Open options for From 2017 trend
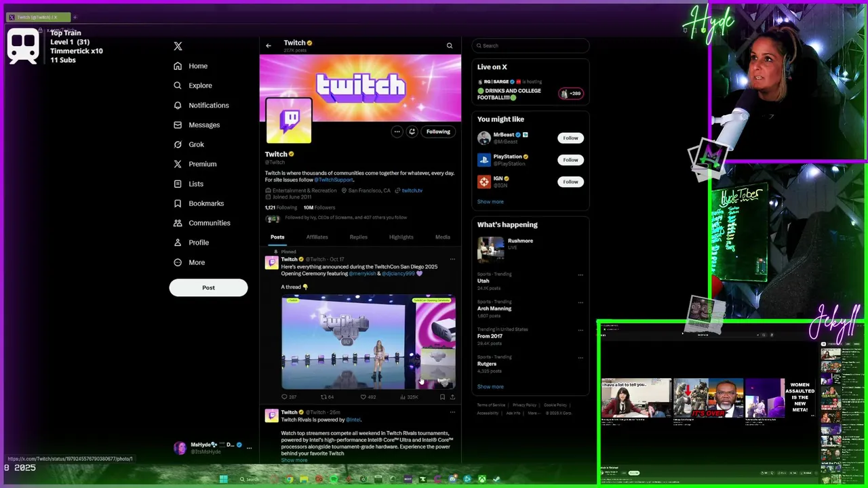 [x=580, y=330]
